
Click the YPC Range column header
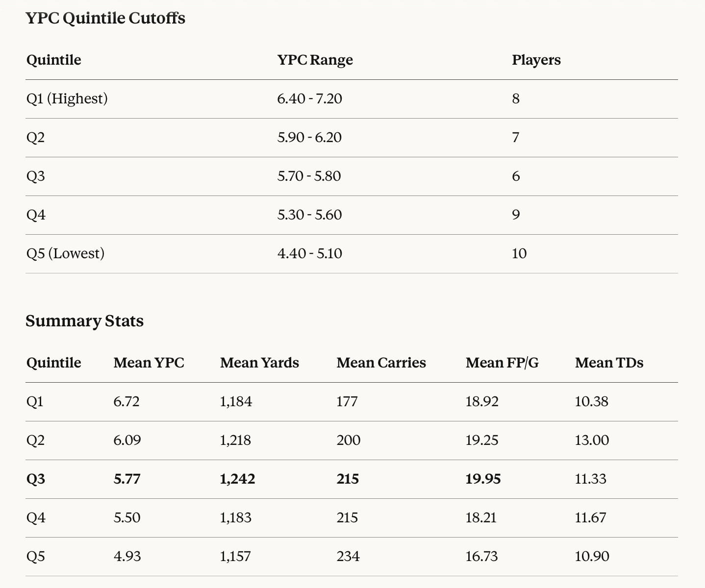tap(315, 60)
